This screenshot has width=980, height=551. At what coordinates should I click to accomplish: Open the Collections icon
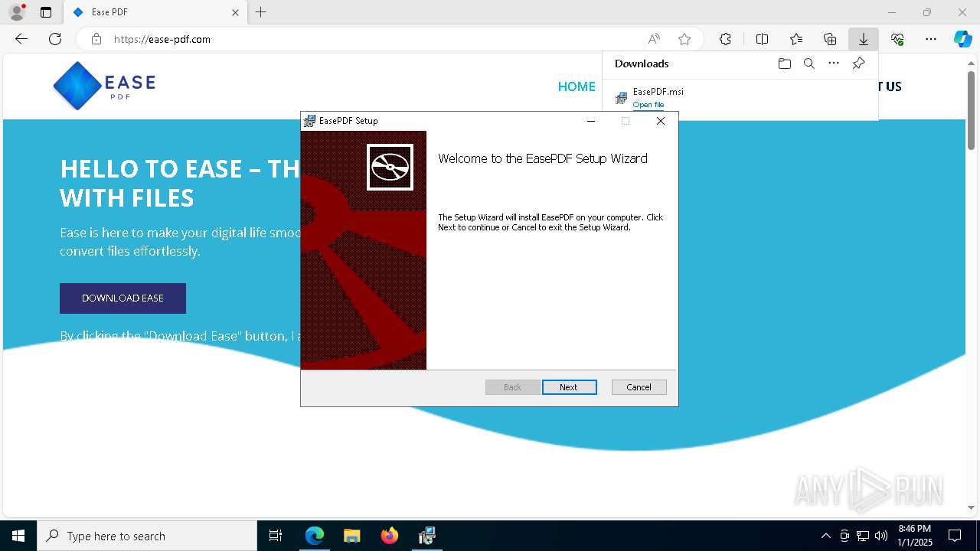click(x=830, y=39)
